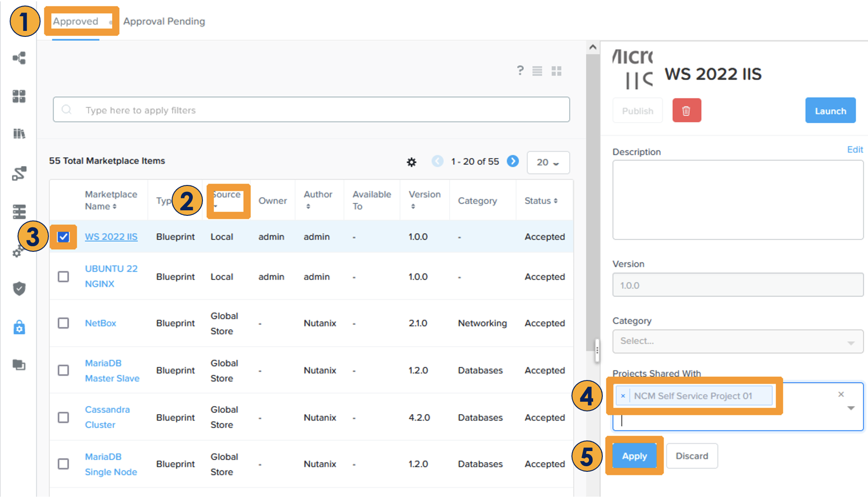
Task: Click the Category column header
Action: [477, 201]
